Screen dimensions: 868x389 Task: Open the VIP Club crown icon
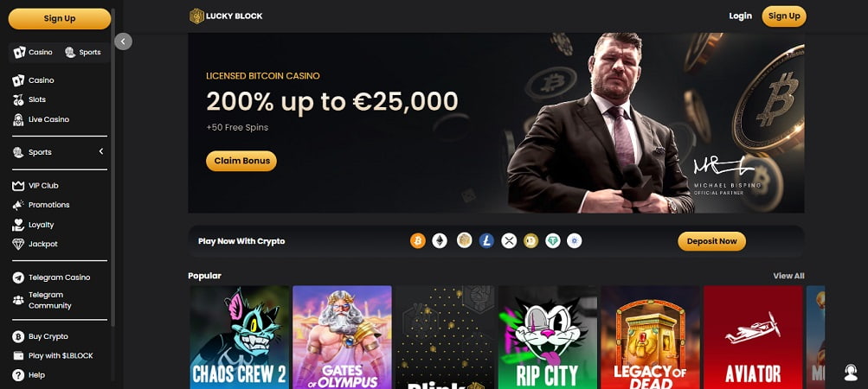coord(18,186)
